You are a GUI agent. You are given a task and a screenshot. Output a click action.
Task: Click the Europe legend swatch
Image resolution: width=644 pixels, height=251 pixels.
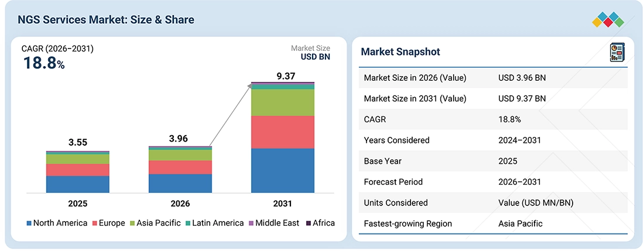95,224
